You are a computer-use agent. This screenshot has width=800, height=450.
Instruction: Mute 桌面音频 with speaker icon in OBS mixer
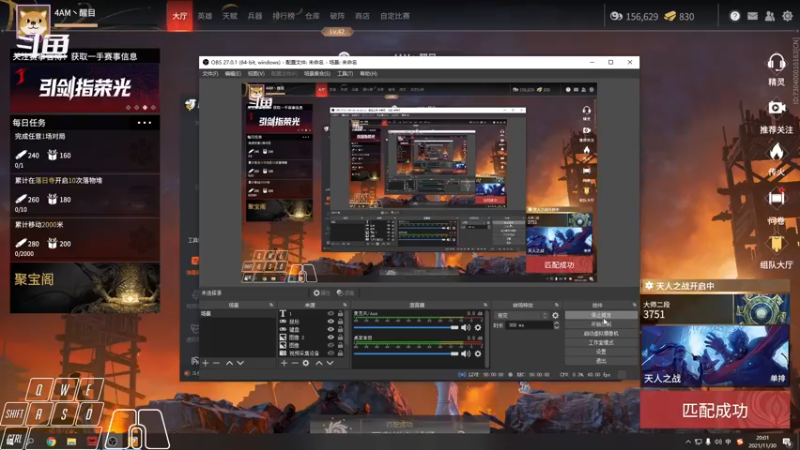pos(466,353)
